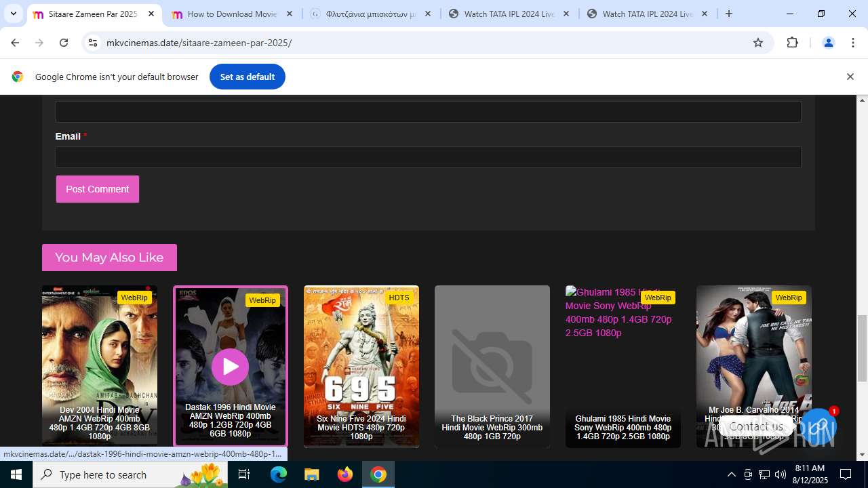This screenshot has width=868, height=488.
Task: Open site information icon in address bar
Action: click(x=94, y=43)
